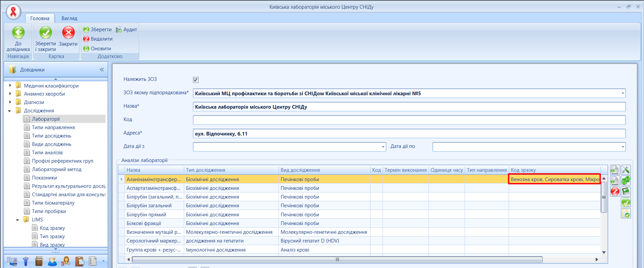Toggle the Належить ЗОЗ checkbox

(x=196, y=80)
